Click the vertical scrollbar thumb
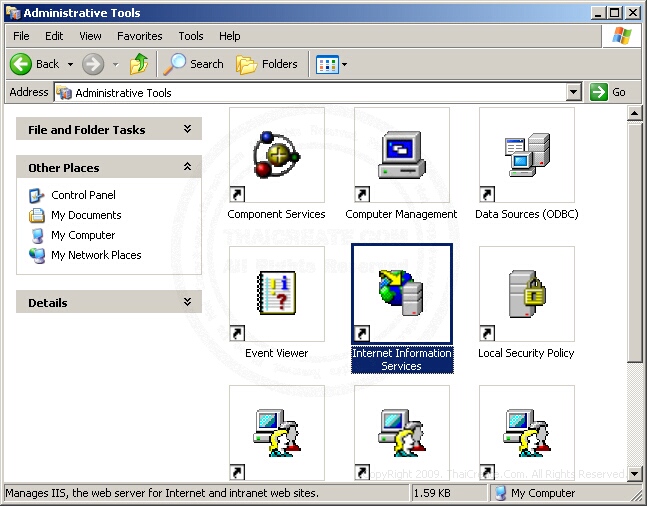The width and height of the screenshot is (647, 506). (x=634, y=242)
